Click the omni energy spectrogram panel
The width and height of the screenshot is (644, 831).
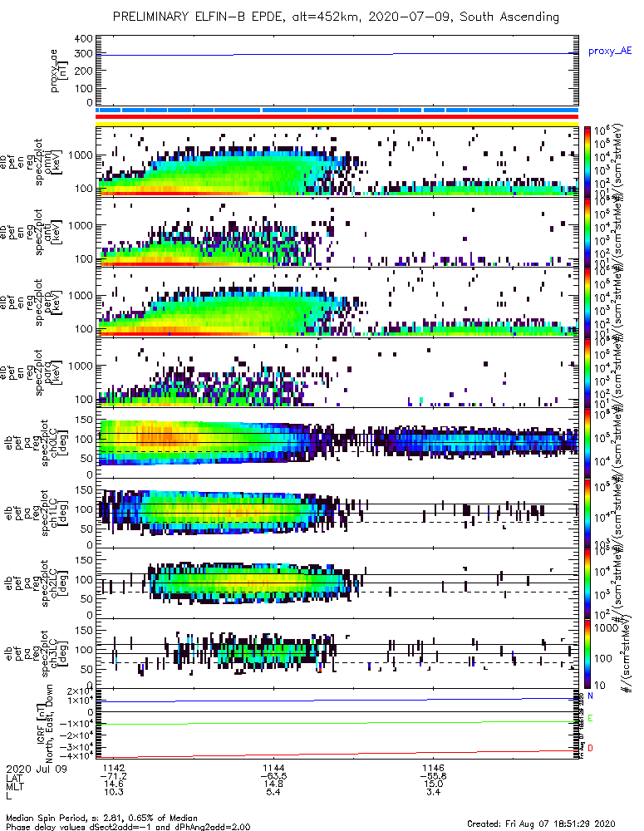click(337, 162)
